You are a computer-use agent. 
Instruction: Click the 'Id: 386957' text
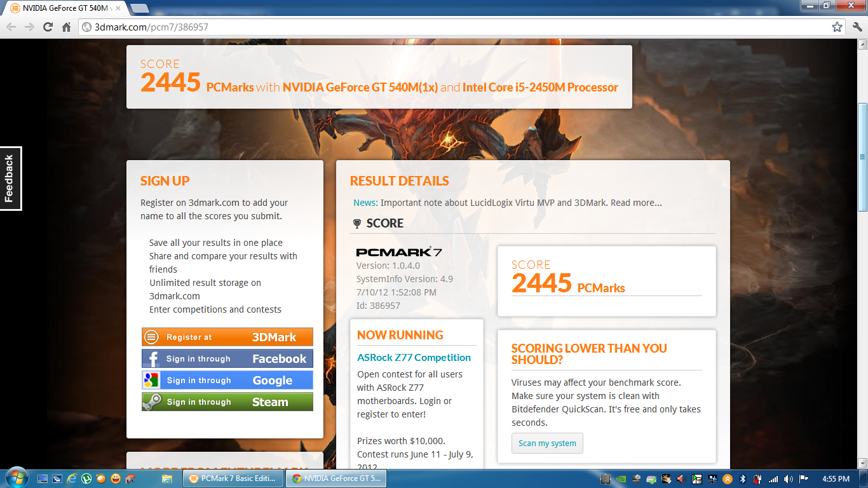pos(378,306)
